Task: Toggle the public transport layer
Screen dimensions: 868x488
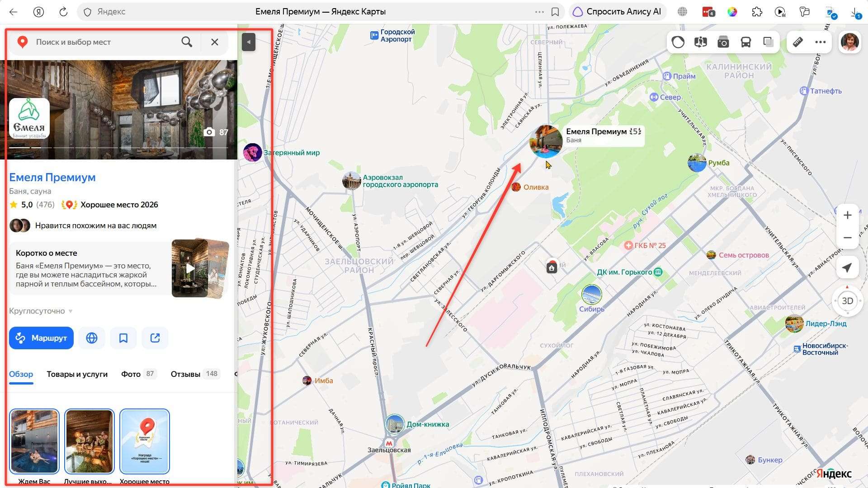Action: click(x=745, y=42)
